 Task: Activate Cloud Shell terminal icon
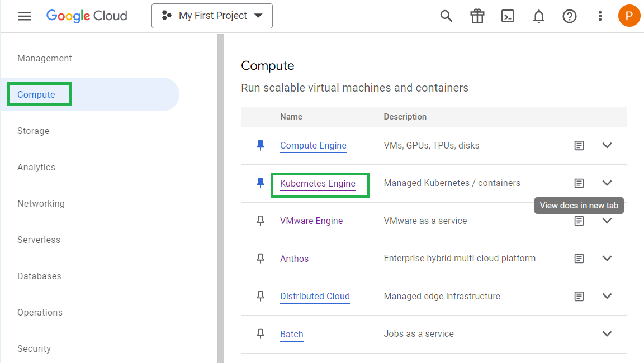pos(508,16)
